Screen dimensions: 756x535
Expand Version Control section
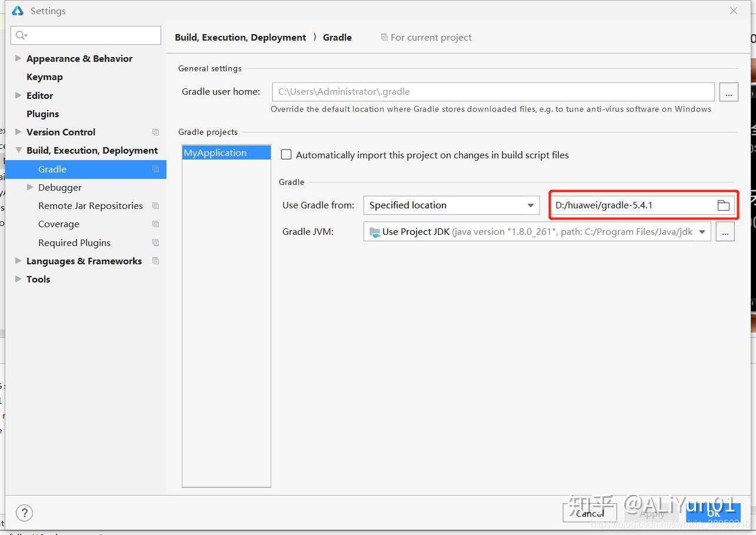[x=18, y=132]
